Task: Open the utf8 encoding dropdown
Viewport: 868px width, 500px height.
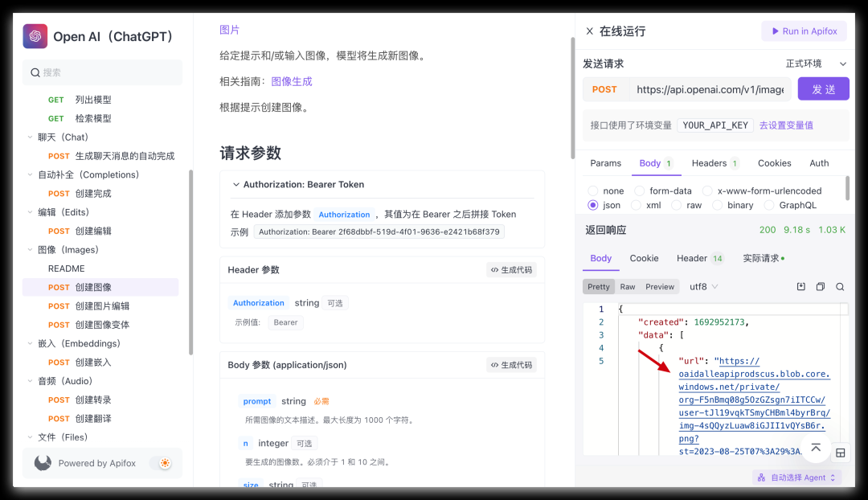Action: (703, 287)
